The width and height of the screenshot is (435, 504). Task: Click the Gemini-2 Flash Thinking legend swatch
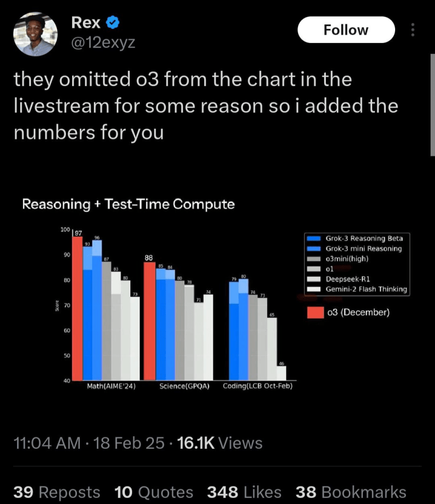click(x=314, y=289)
